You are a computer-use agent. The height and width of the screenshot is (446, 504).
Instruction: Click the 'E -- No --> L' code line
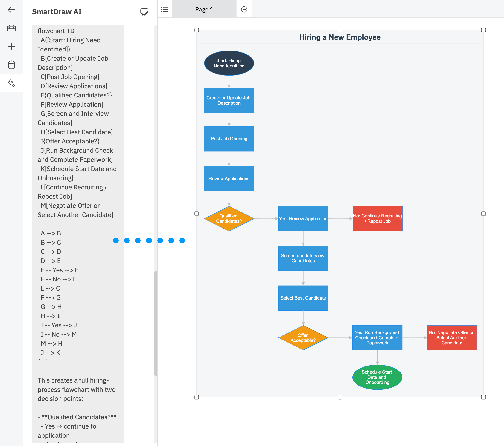point(58,279)
